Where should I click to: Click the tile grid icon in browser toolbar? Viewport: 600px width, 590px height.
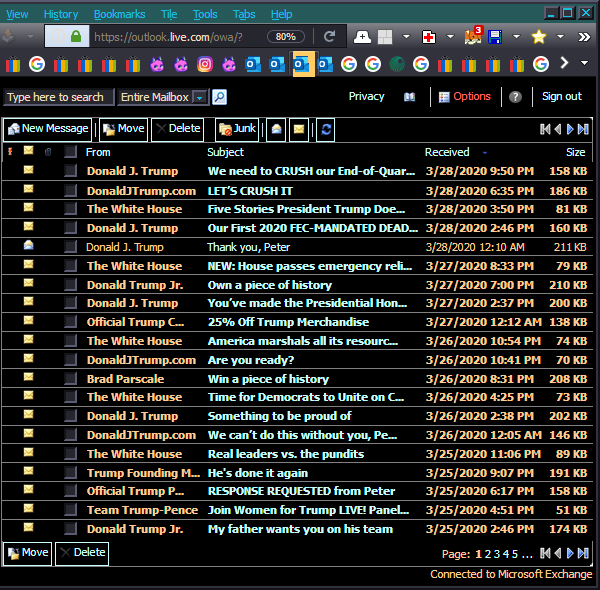(x=385, y=37)
